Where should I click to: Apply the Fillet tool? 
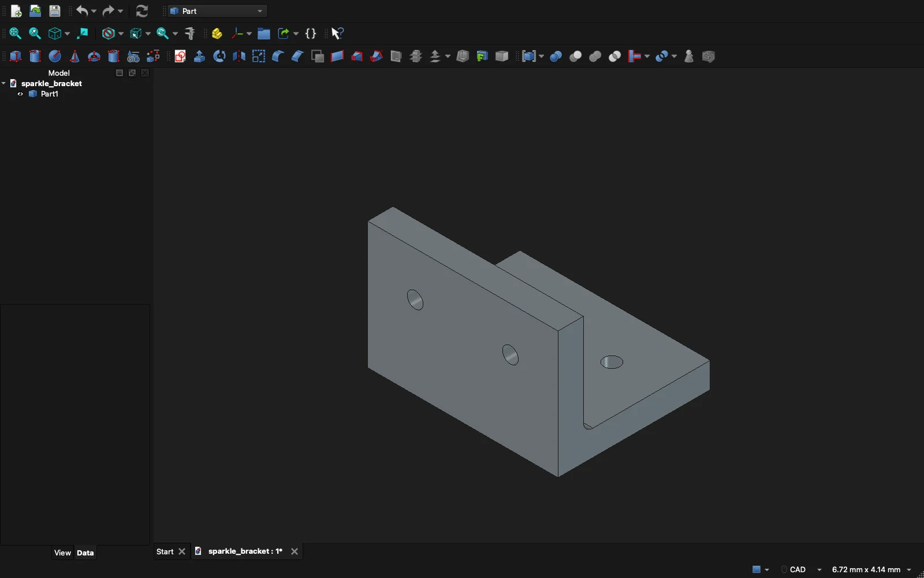click(x=278, y=56)
